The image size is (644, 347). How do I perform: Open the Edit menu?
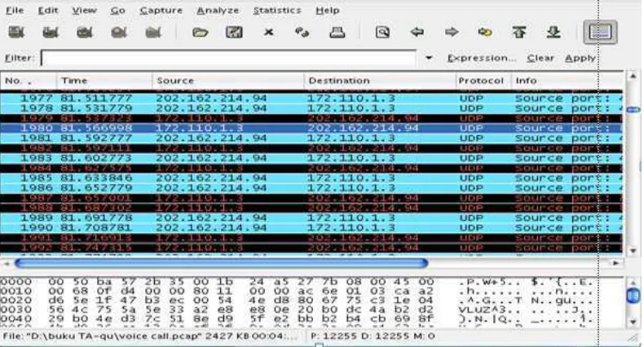48,11
